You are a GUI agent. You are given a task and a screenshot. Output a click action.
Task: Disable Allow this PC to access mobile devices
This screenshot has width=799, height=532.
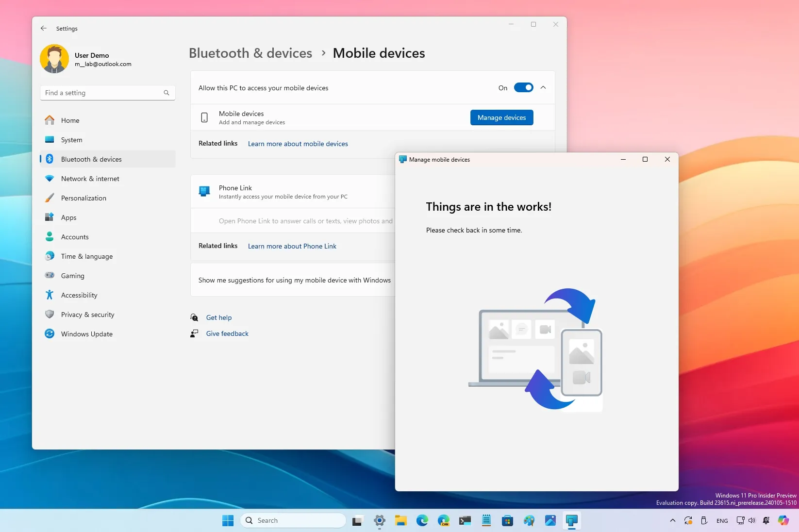(523, 87)
